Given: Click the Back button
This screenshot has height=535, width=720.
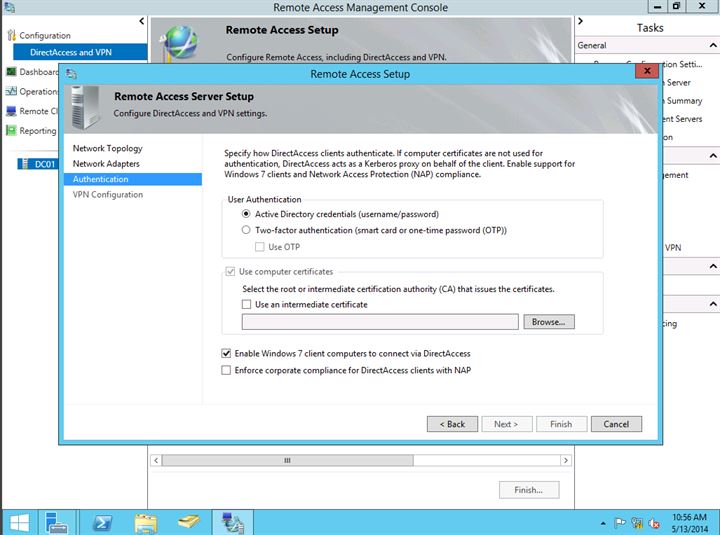Looking at the screenshot, I should [x=452, y=424].
